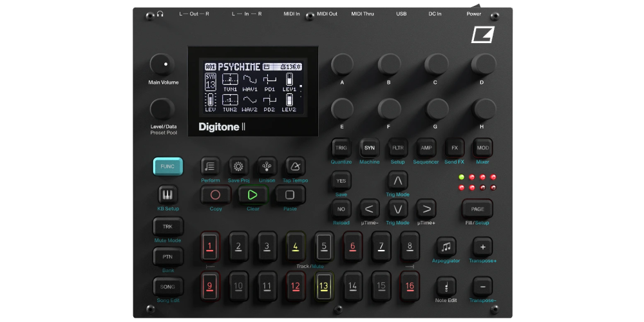644x322 pixels.
Task: Click the Main Volume knob
Action: [x=162, y=64]
